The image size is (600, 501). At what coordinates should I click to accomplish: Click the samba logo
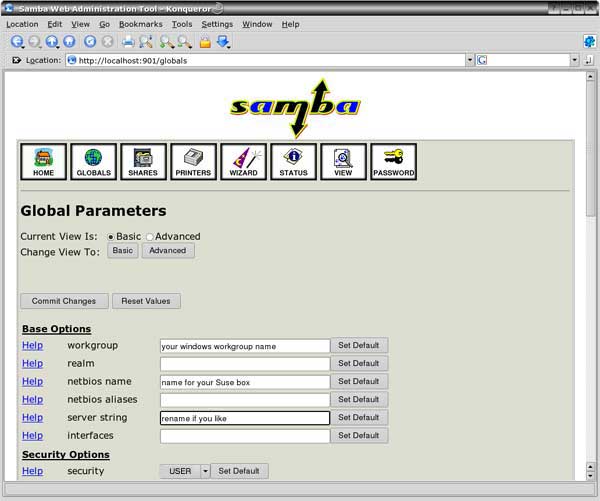point(295,108)
